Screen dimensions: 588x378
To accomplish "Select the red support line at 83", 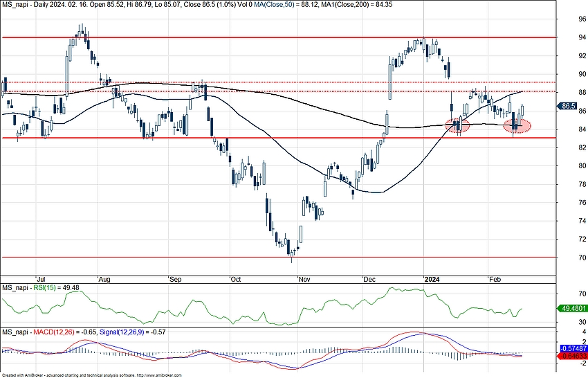I will click(277, 138).
